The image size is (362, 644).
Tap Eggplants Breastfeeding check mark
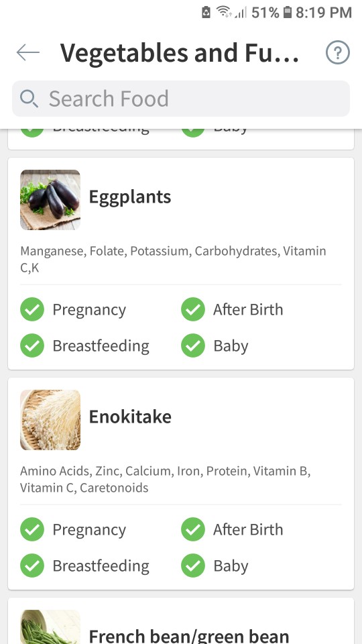[32, 345]
